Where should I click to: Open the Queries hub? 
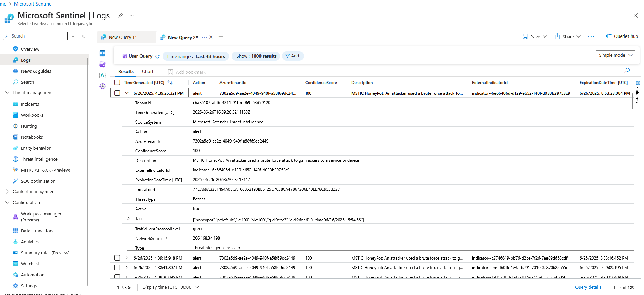click(x=622, y=36)
